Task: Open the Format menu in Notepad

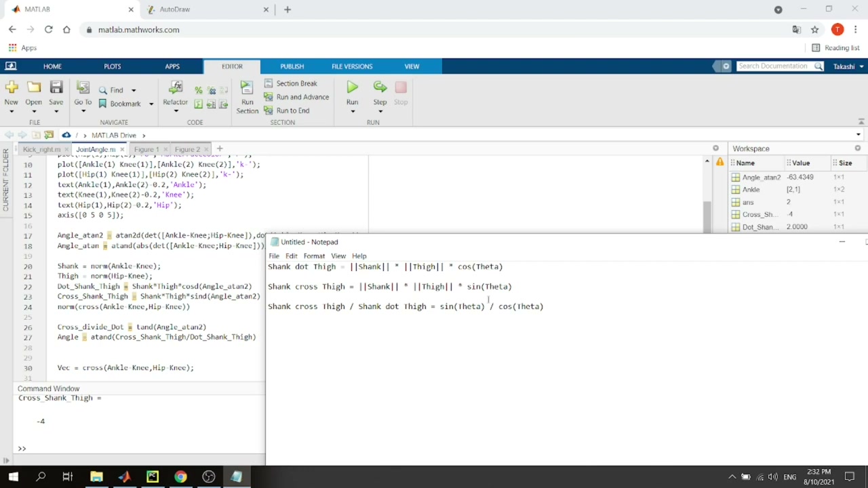Action: (x=314, y=256)
